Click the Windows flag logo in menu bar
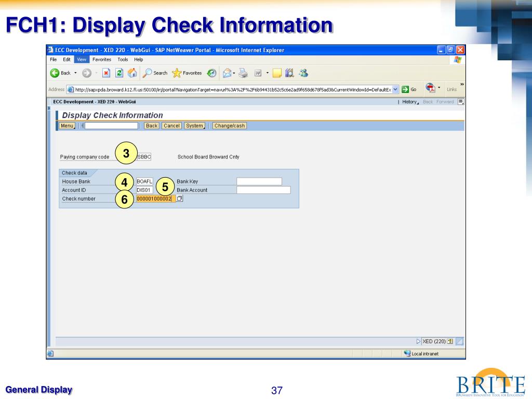Viewport: 532px width, 399px height. [x=458, y=60]
